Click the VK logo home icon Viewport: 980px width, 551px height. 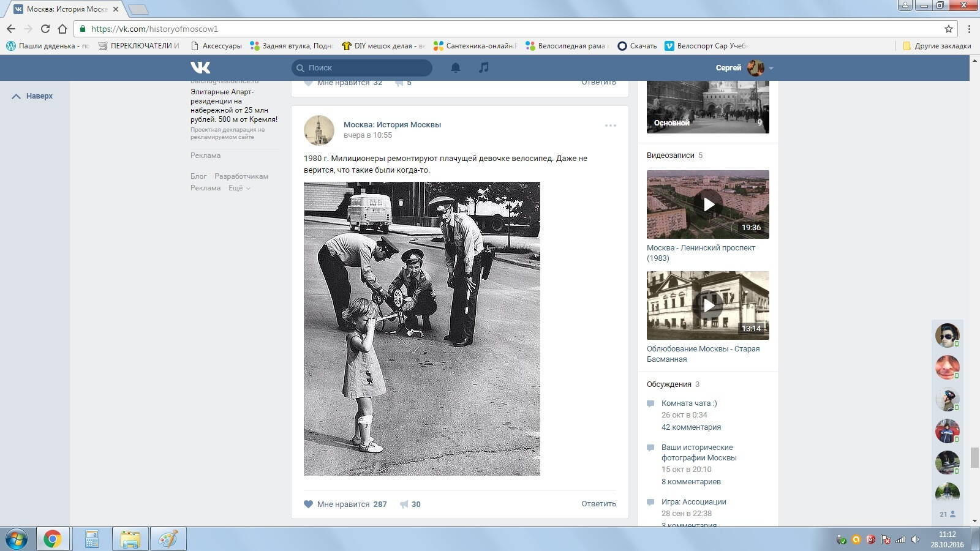point(200,67)
